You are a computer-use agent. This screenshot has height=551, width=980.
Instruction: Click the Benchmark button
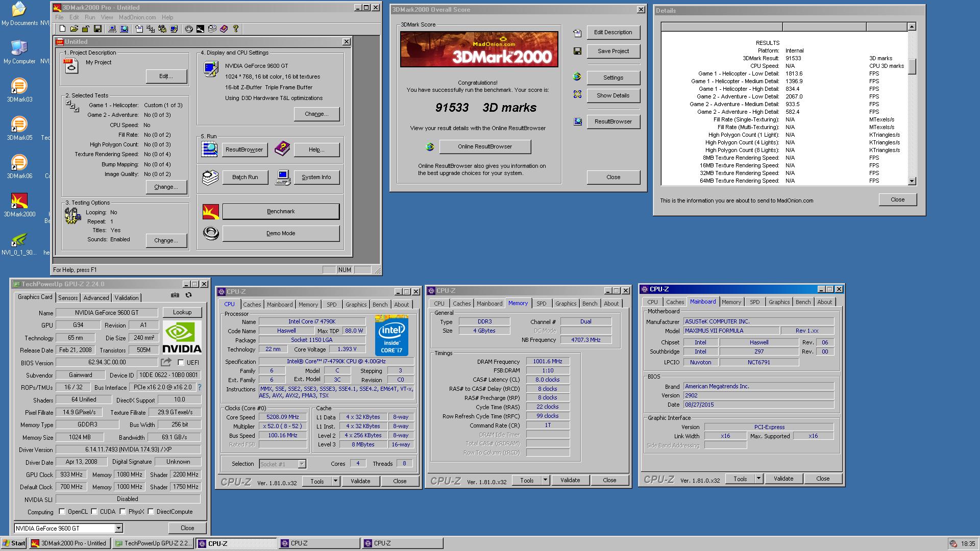[x=281, y=211]
